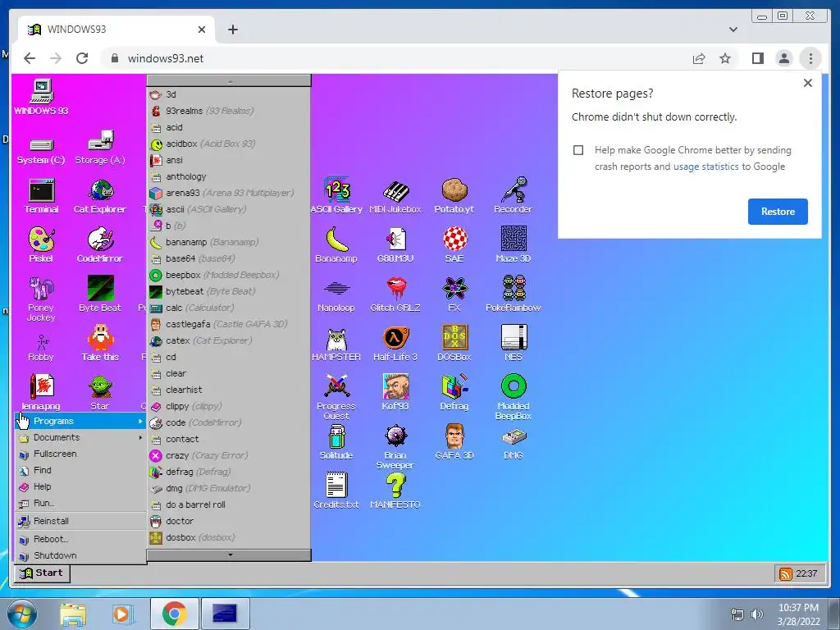Click the blue Restore button

pyautogui.click(x=778, y=212)
